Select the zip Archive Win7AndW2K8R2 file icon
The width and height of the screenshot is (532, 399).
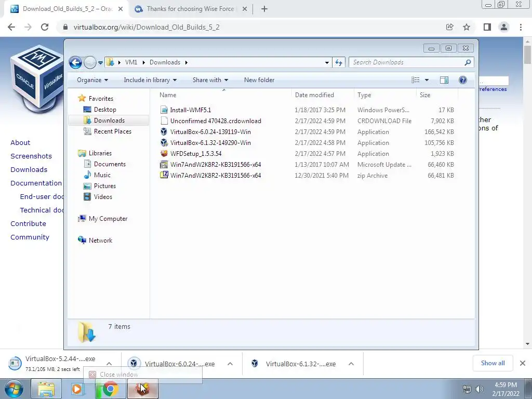tap(164, 176)
